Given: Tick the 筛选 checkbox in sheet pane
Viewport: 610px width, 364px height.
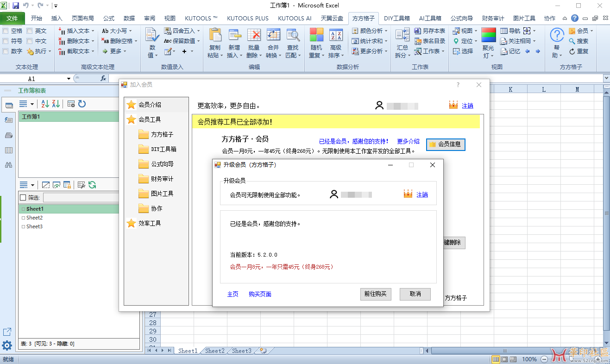Looking at the screenshot, I should [x=23, y=198].
